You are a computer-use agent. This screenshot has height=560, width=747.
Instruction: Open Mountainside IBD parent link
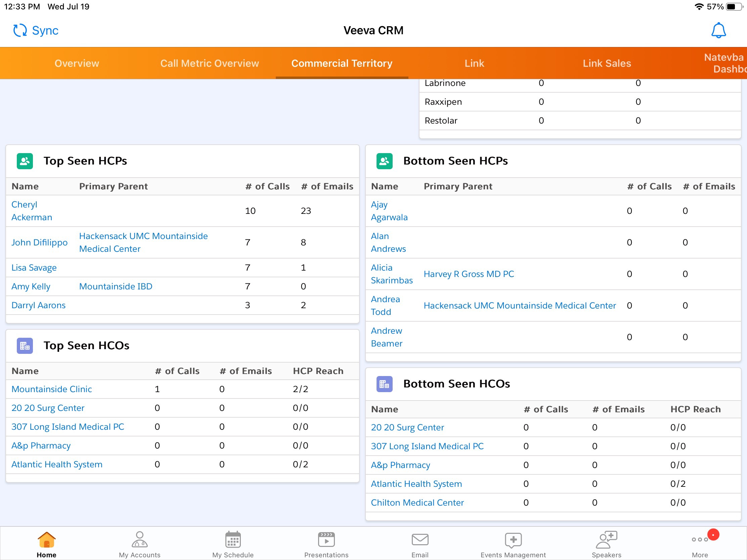tap(116, 287)
